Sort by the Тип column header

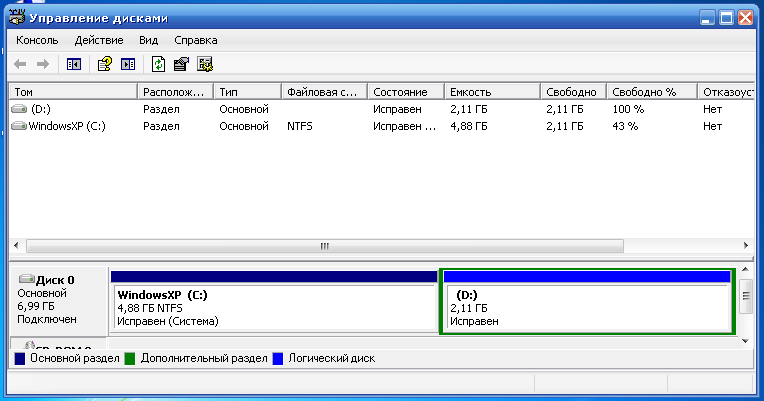(x=248, y=92)
